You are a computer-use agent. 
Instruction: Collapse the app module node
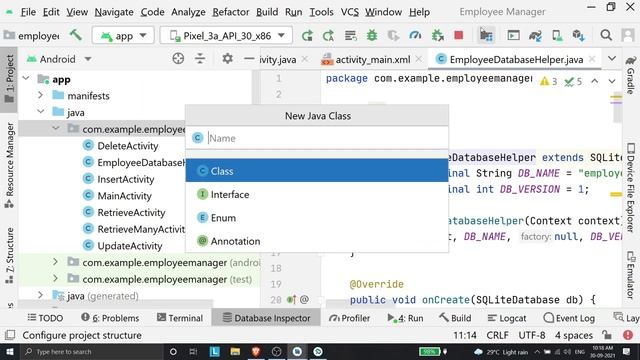[x=26, y=78]
